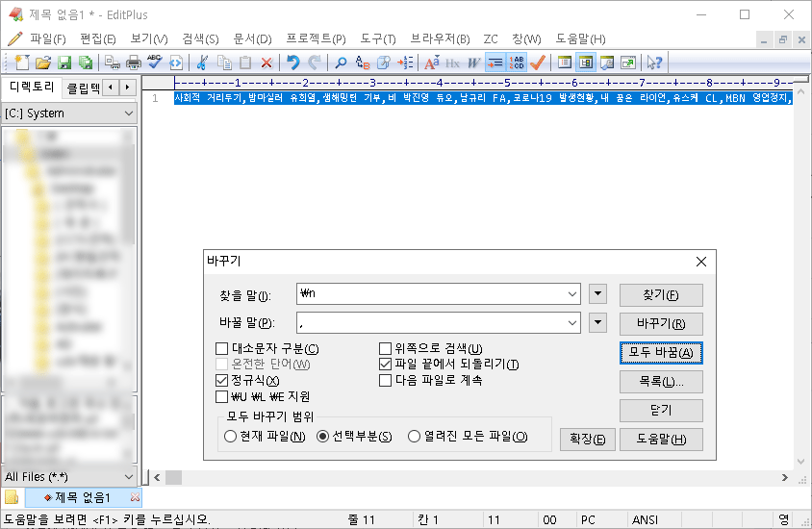Click the red checkmark toolbar icon
Viewport: 812px width, 529px height.
point(538,63)
